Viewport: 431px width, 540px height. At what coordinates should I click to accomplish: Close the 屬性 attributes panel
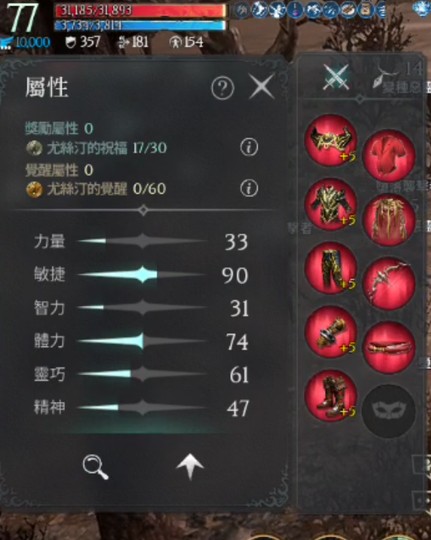(261, 86)
